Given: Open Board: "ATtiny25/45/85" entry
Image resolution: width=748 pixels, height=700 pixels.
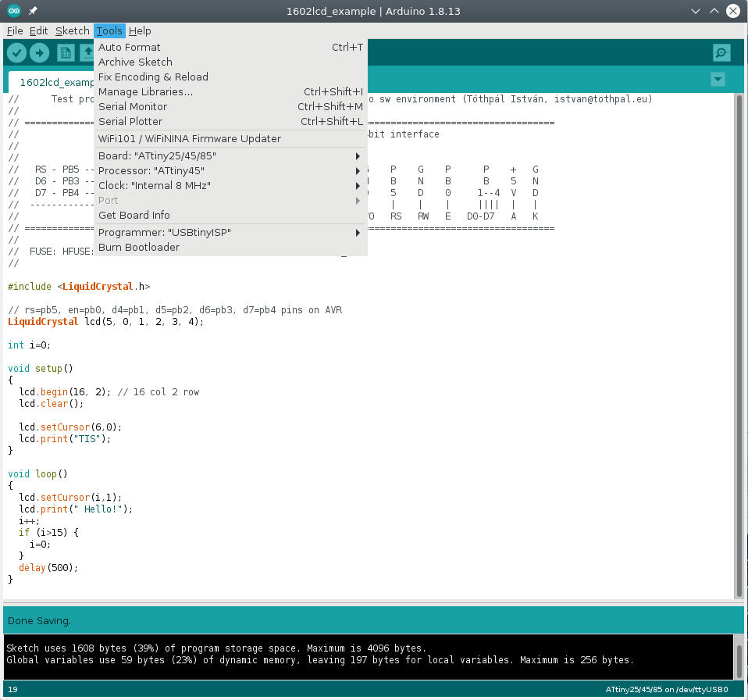Looking at the screenshot, I should (231, 156).
